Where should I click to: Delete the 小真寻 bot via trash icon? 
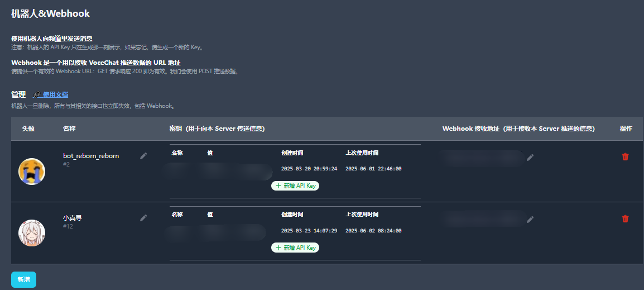[x=625, y=219]
